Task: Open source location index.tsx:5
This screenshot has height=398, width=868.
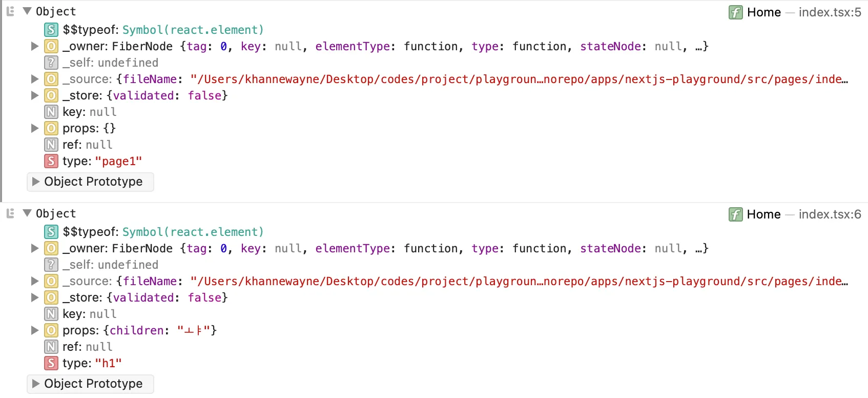Action: [x=830, y=12]
